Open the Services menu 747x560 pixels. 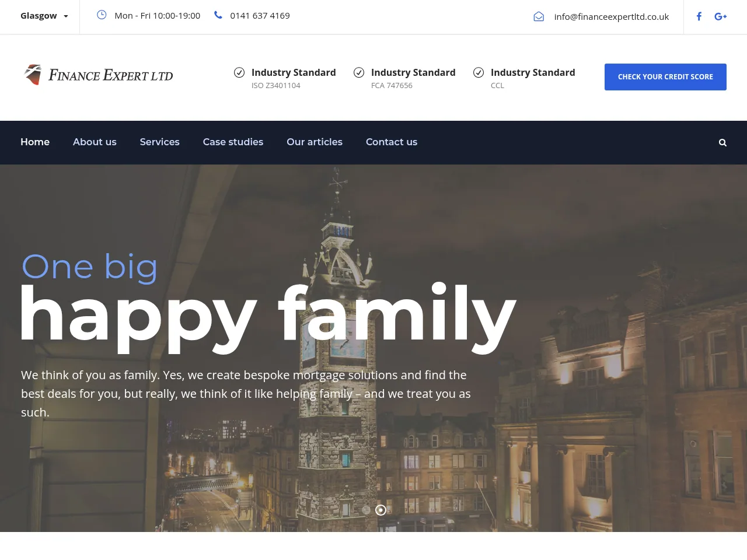[159, 142]
